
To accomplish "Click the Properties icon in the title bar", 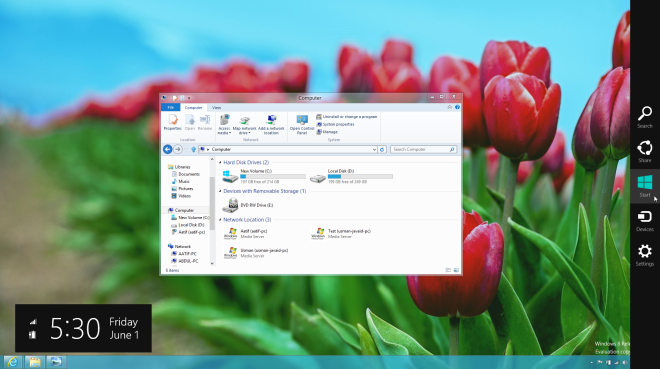I will coord(175,98).
